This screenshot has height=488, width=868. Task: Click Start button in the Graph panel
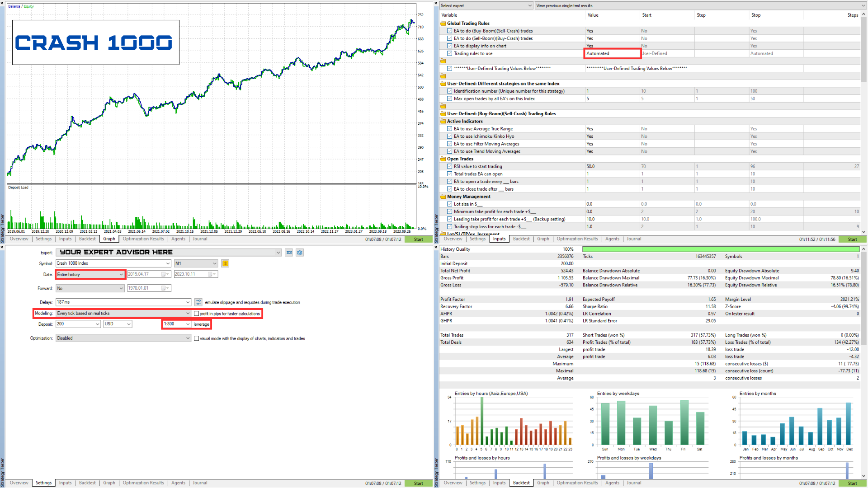click(419, 239)
